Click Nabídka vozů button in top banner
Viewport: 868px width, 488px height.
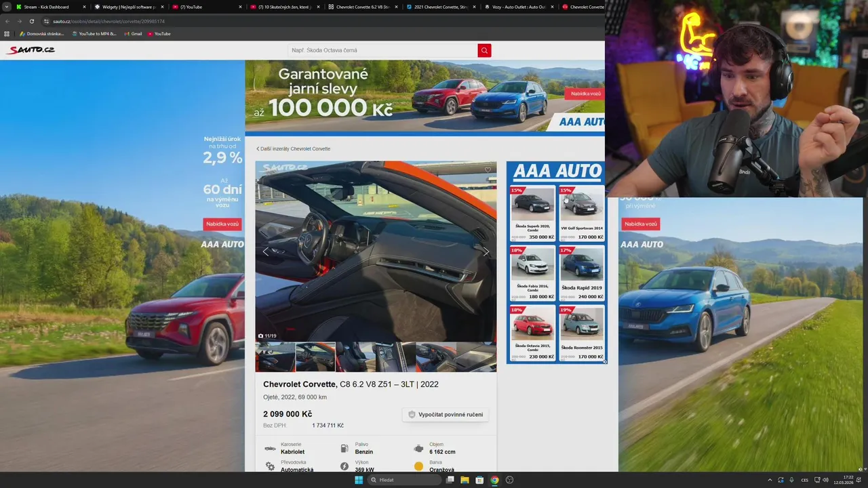[585, 94]
